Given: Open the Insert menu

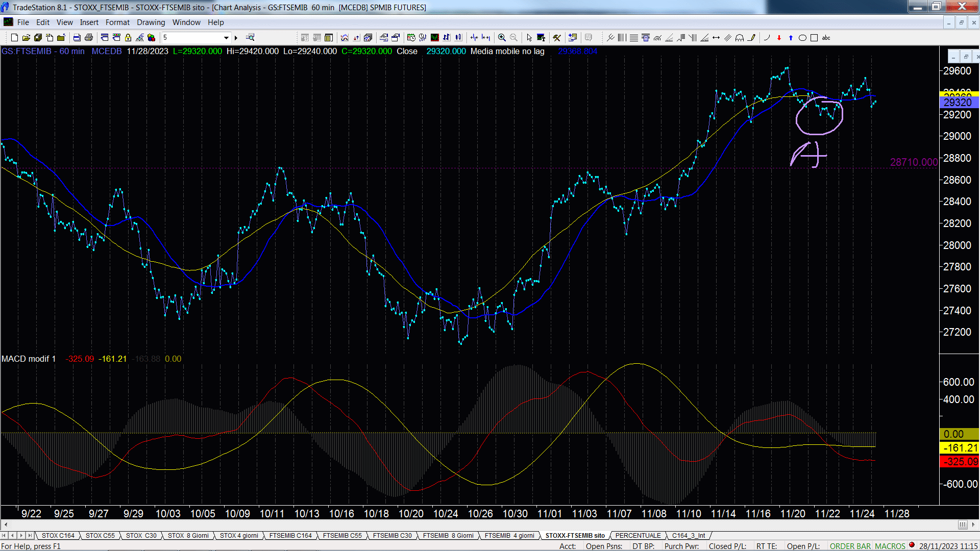Looking at the screenshot, I should tap(89, 22).
